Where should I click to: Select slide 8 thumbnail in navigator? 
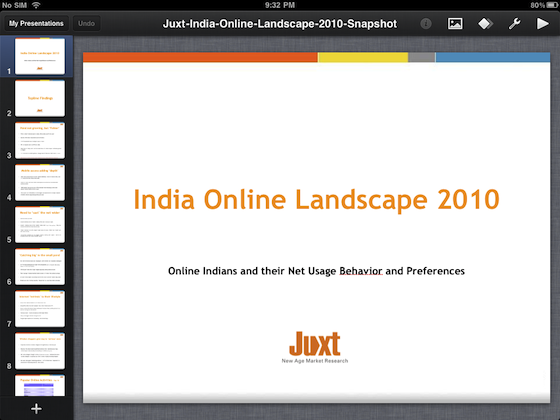[40, 351]
